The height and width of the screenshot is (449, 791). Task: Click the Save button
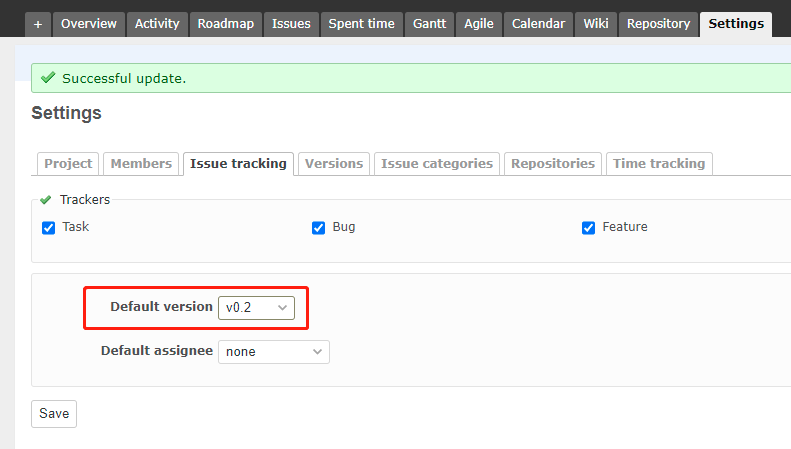click(x=54, y=414)
